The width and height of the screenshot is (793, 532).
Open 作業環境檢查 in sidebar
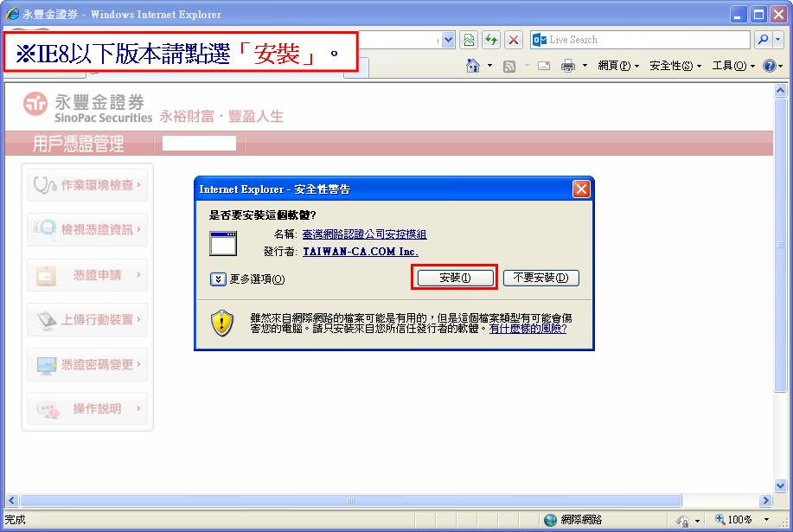87,185
